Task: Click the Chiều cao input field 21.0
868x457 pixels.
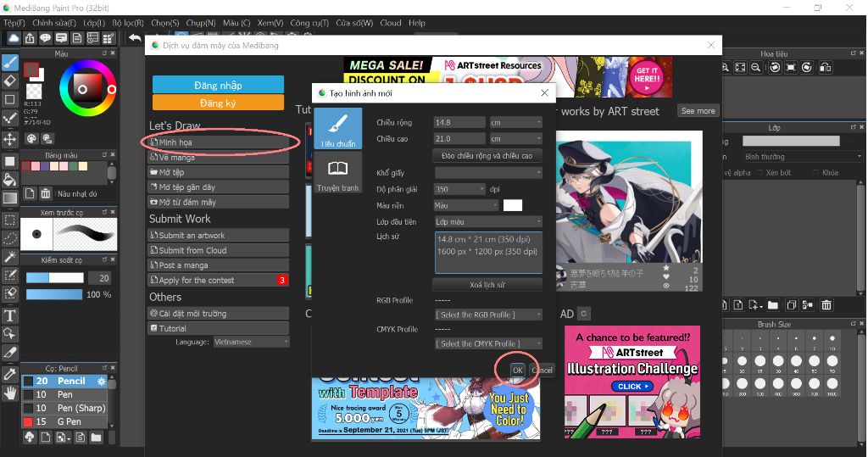Action: (x=459, y=138)
